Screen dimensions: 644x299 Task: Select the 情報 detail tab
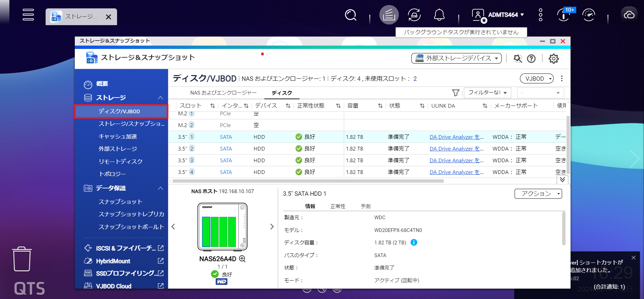(310, 206)
